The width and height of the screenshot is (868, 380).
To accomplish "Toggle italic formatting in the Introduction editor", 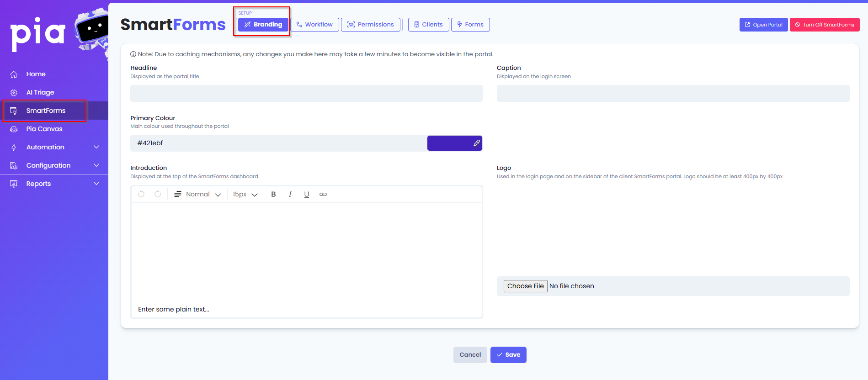I will coord(290,194).
